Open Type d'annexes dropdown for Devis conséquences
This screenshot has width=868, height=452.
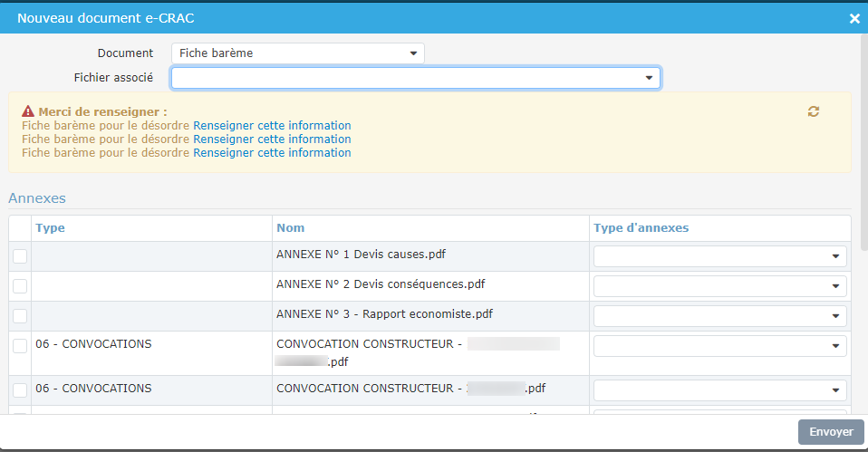(x=719, y=286)
